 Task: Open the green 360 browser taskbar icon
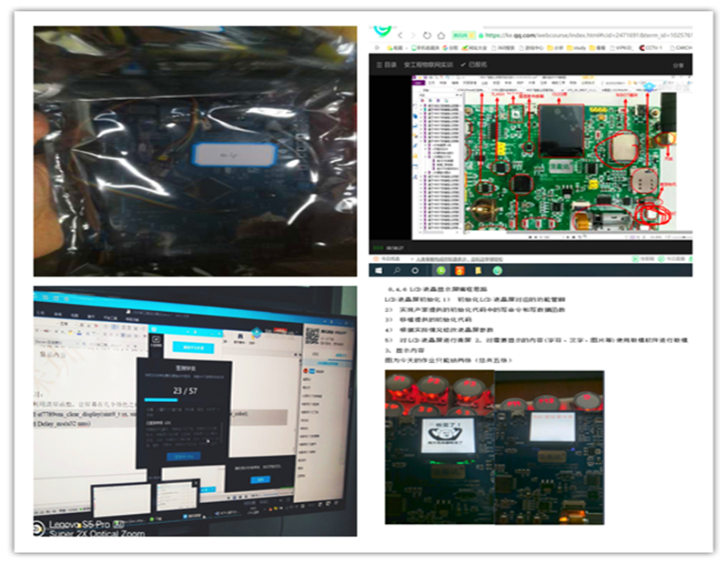click(441, 270)
